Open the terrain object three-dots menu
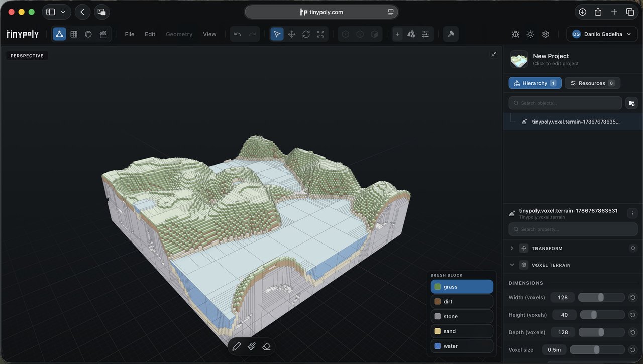 tap(632, 213)
